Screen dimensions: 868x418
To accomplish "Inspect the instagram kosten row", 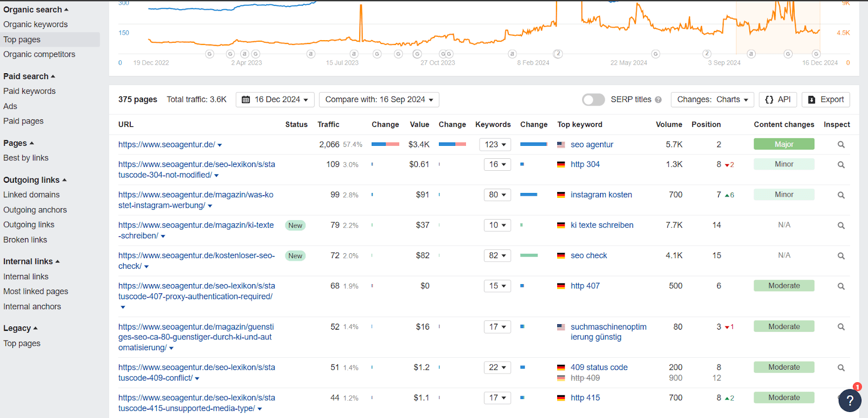I will (x=841, y=195).
